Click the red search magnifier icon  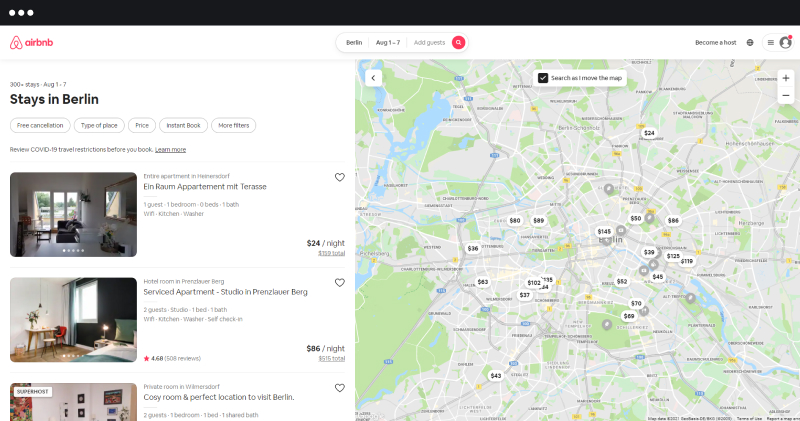coord(458,43)
